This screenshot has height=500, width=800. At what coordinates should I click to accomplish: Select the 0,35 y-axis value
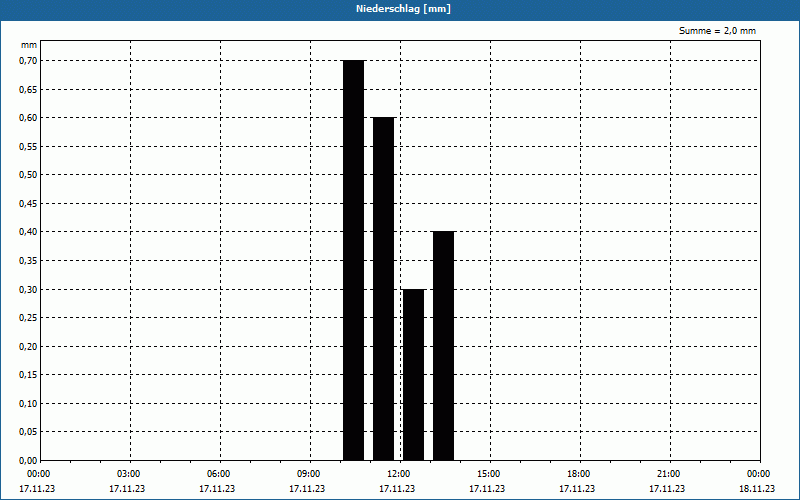tap(28, 261)
